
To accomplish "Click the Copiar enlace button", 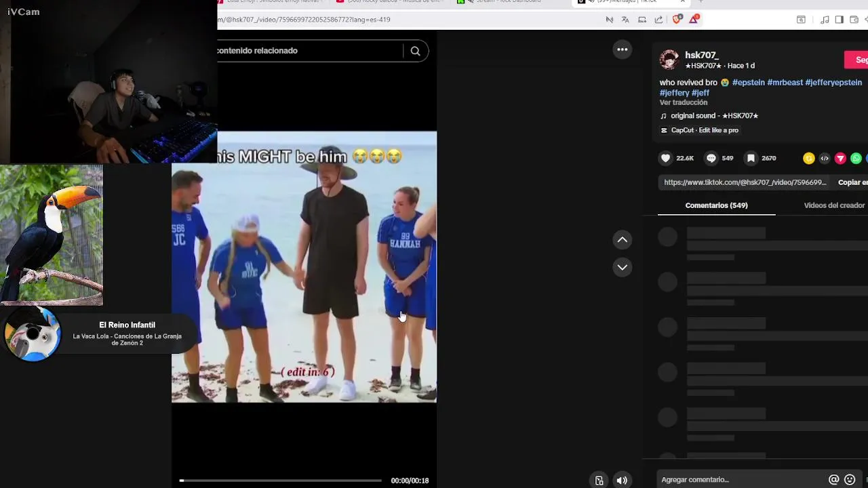I will click(852, 182).
